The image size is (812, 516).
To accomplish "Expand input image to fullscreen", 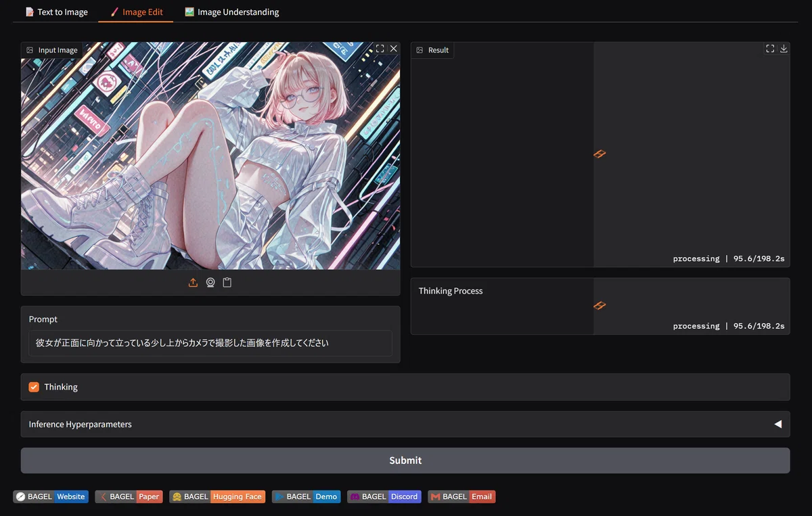I will [380, 49].
